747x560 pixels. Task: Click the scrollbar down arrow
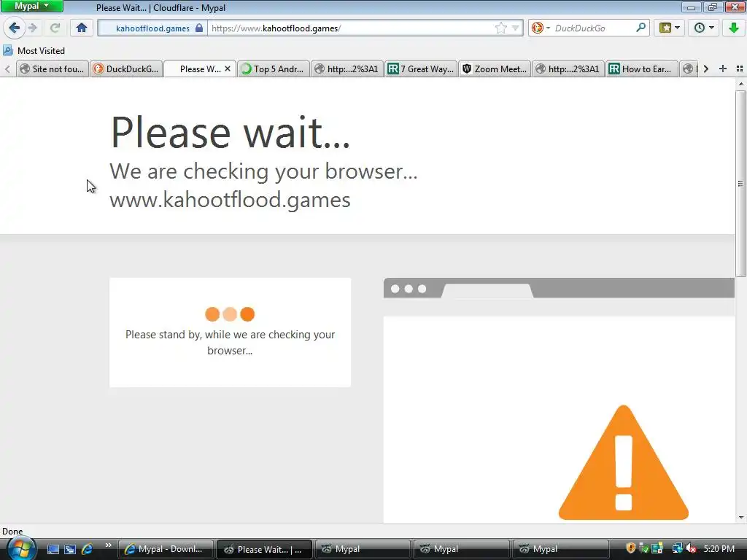point(741,518)
